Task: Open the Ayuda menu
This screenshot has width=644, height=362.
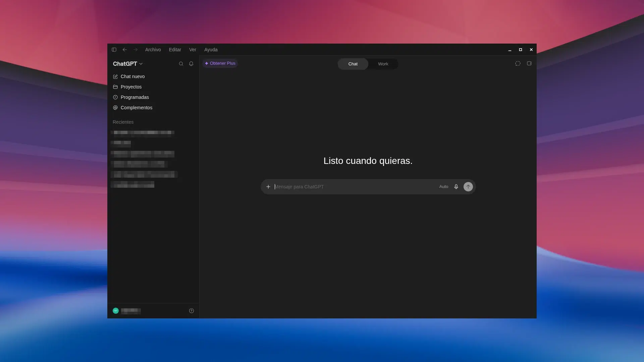Action: click(x=211, y=50)
